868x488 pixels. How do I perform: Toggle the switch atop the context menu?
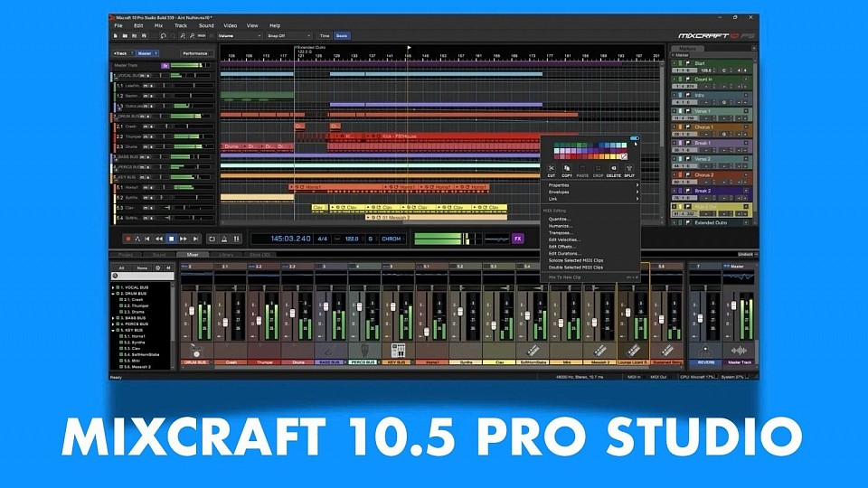[x=635, y=138]
